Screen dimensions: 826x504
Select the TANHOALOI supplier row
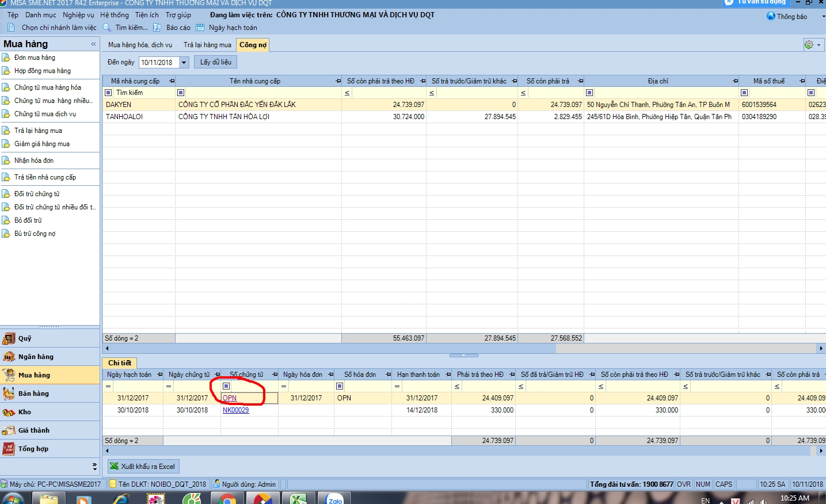pos(464,117)
